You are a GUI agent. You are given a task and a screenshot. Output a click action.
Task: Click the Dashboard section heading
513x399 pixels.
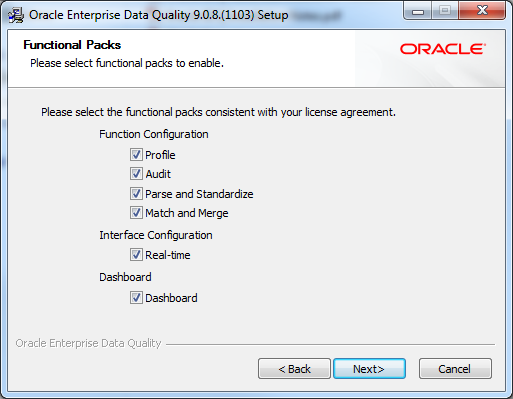(125, 277)
